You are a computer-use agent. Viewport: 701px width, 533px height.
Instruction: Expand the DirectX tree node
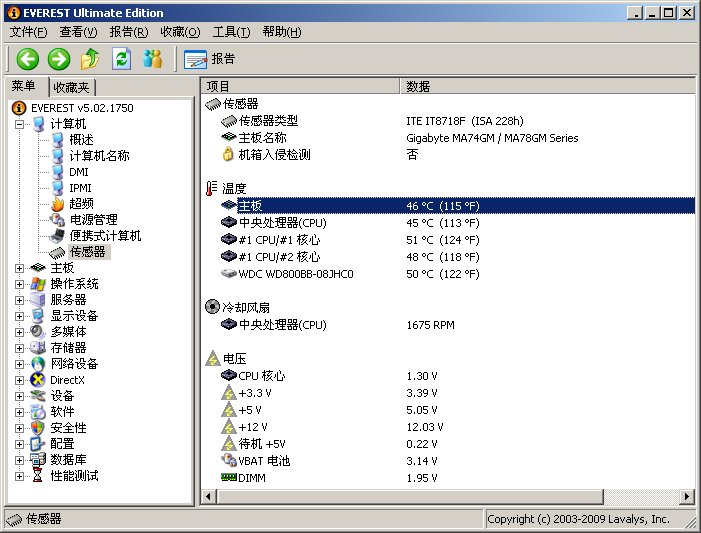point(19,380)
